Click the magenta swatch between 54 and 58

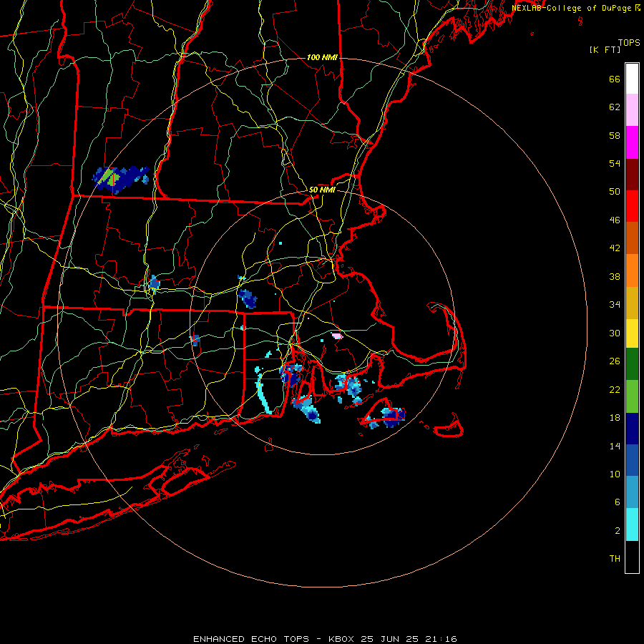coord(632,142)
